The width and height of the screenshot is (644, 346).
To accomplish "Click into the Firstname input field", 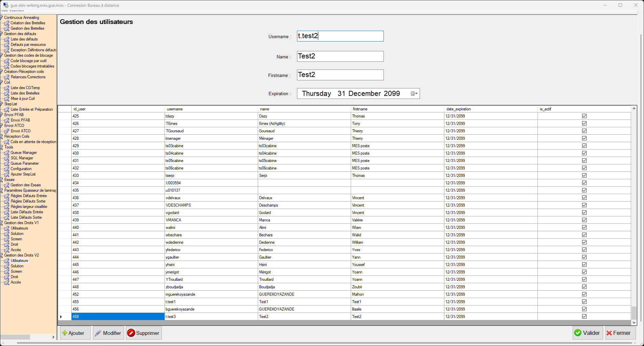I will [340, 75].
